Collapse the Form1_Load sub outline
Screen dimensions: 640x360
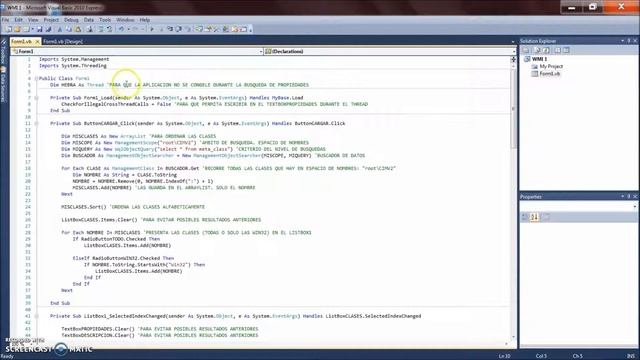36,98
